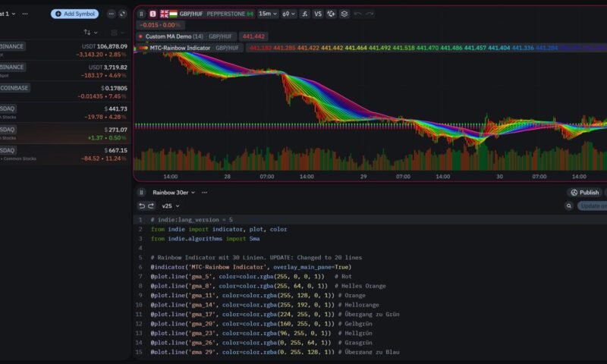Click code line 1 lang_version comment
This screenshot has width=607, height=364.
pyautogui.click(x=192, y=220)
